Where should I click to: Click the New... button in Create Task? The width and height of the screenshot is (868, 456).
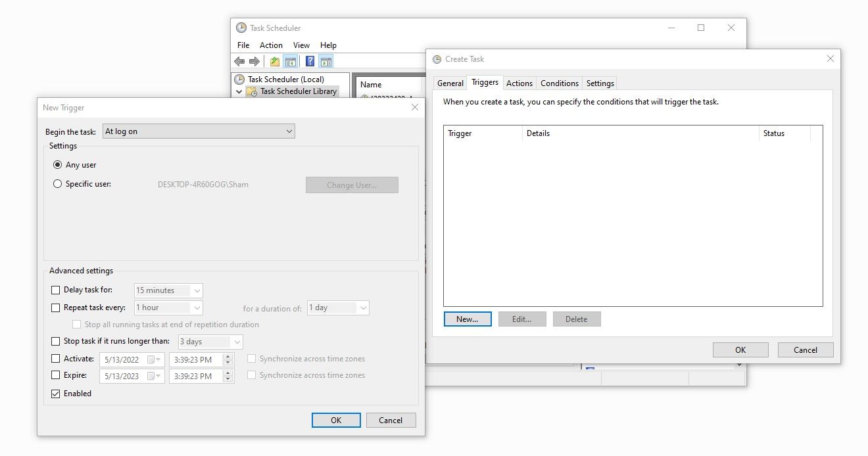(x=467, y=319)
